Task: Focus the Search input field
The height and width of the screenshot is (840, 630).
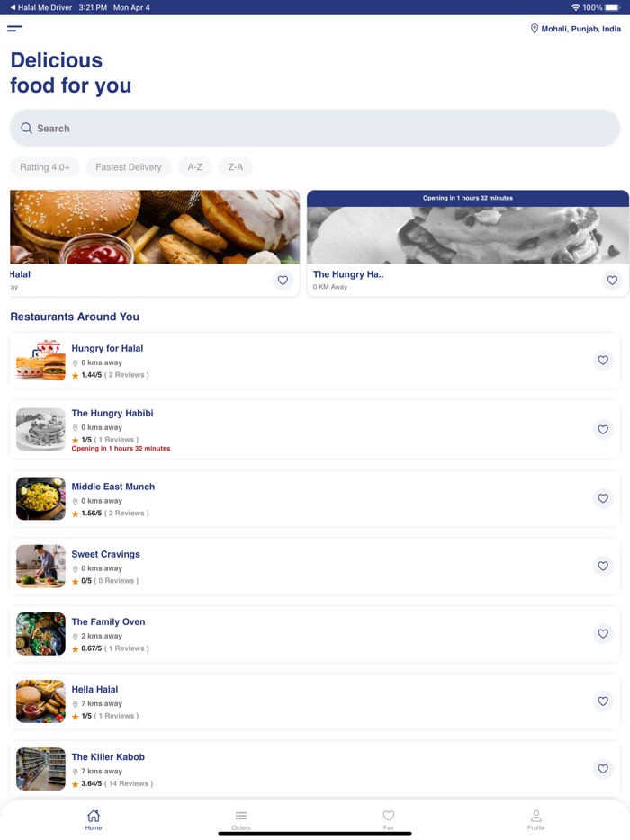Action: pos(315,128)
